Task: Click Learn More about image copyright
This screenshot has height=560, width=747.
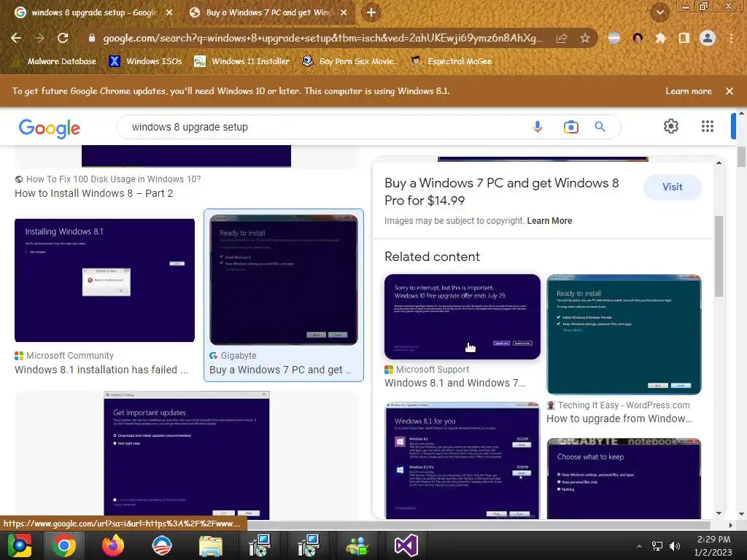Action: 549,221
